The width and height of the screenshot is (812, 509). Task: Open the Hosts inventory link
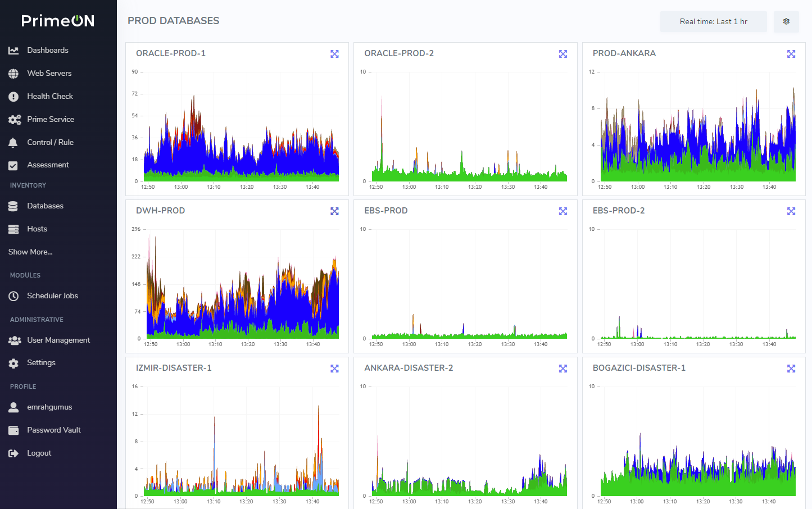pos(37,229)
